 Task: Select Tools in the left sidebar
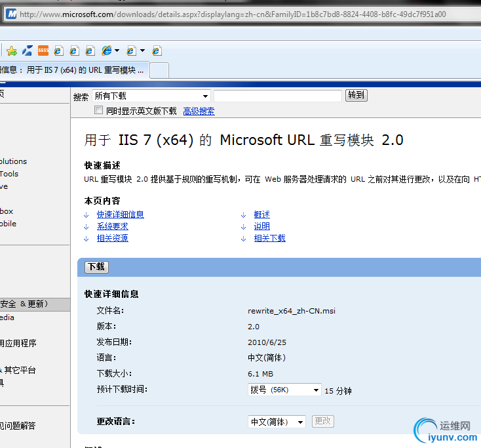coord(9,174)
